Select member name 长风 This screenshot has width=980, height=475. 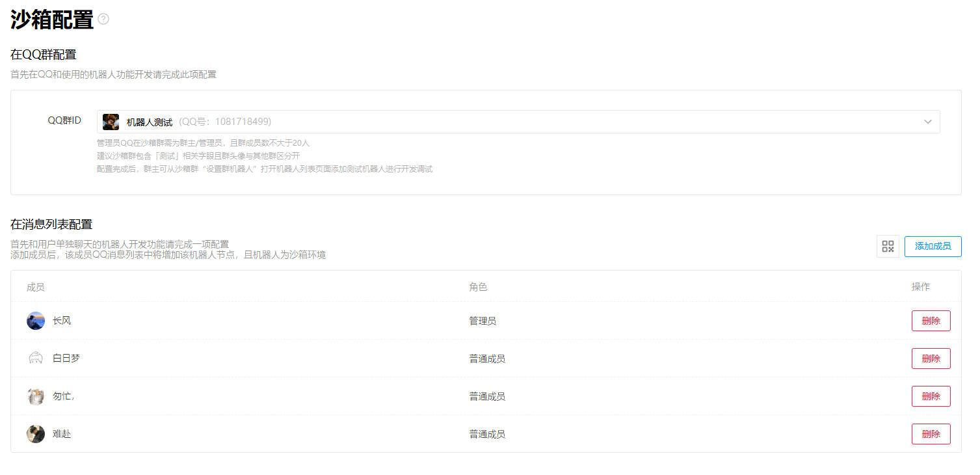tap(62, 321)
